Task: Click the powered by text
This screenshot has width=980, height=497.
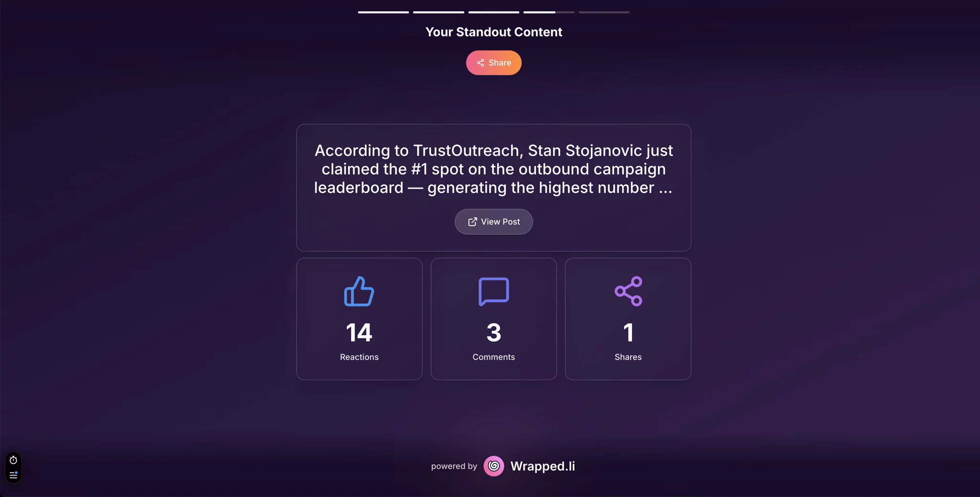Action: (454, 466)
